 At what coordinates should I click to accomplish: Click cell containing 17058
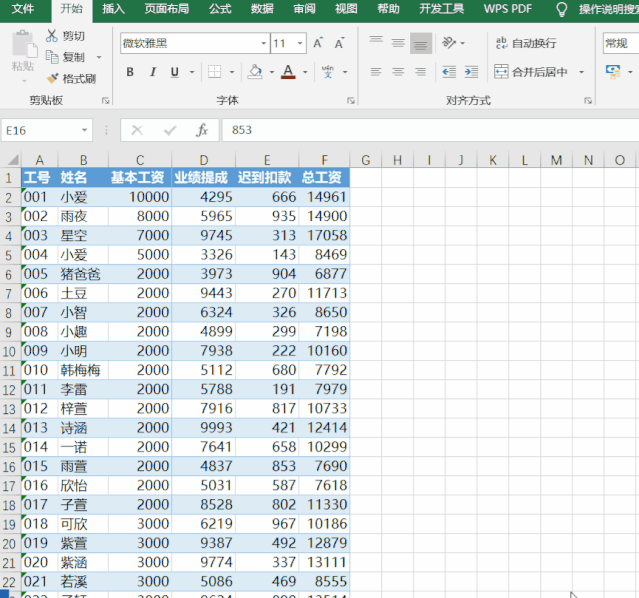pyautogui.click(x=324, y=236)
